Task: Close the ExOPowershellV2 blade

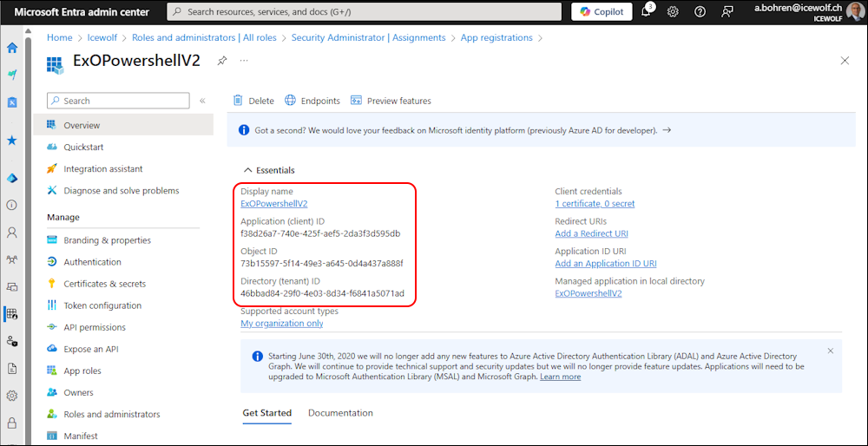Action: [x=845, y=61]
